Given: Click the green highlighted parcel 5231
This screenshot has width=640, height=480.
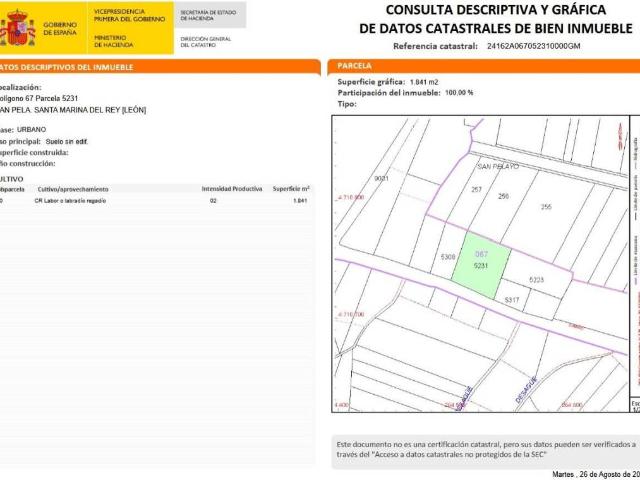Looking at the screenshot, I should tap(481, 265).
